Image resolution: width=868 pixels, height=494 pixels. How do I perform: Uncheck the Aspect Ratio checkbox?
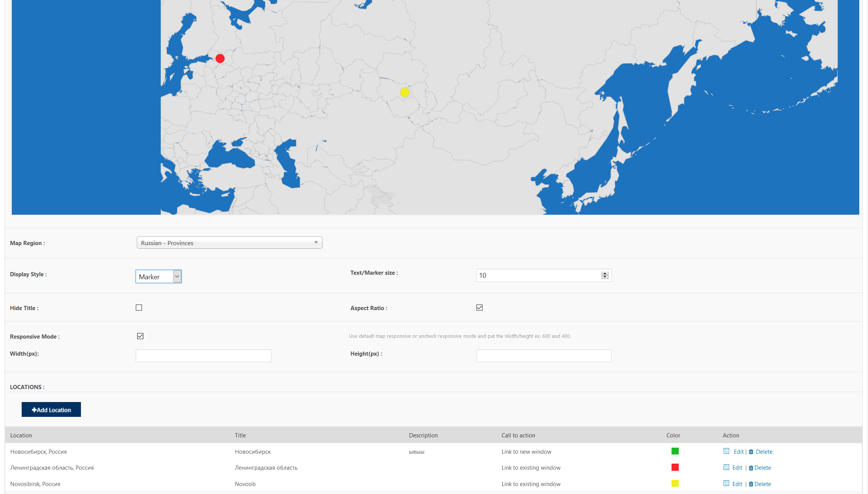coord(480,308)
